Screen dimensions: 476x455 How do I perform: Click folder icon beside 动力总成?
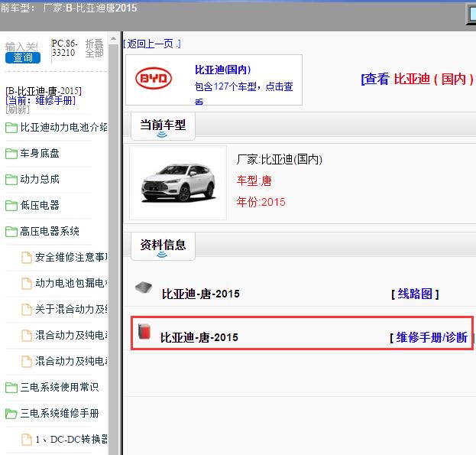pyautogui.click(x=11, y=180)
